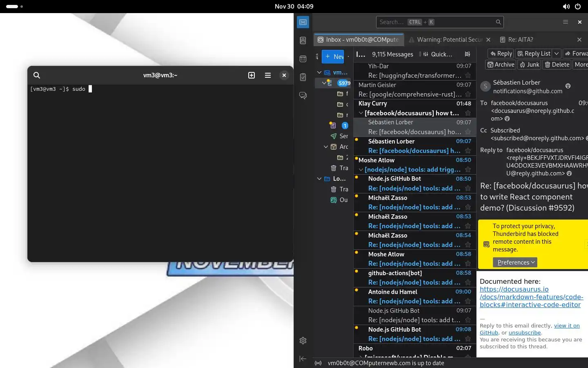This screenshot has height=368, width=588.
Task: Star the Klay Curry docusaurus thread
Action: (x=468, y=113)
